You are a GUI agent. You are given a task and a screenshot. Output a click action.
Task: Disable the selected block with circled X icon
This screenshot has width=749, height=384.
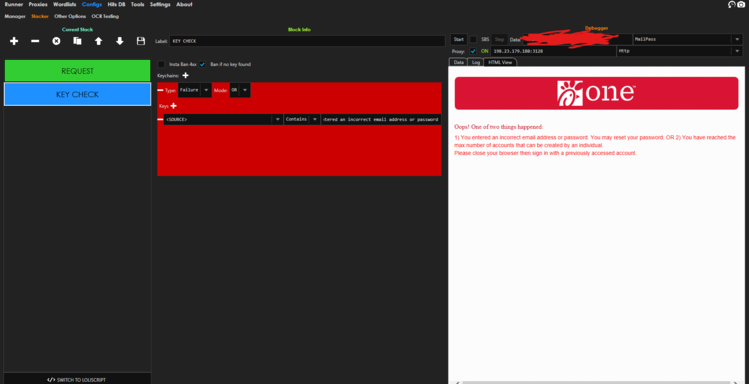[x=56, y=42]
